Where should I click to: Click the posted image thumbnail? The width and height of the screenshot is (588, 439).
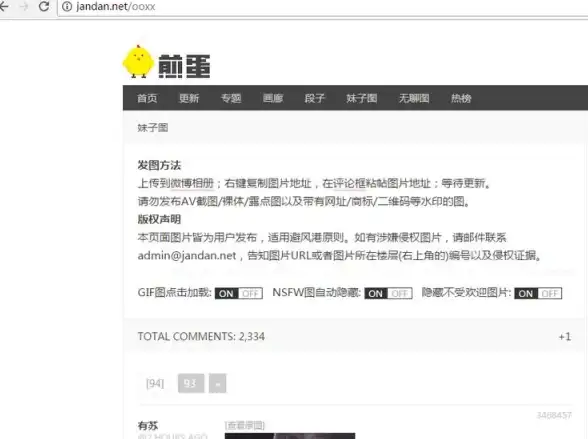point(290,436)
